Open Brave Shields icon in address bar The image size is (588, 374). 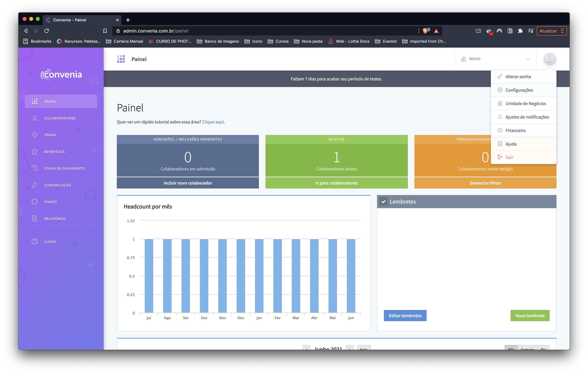click(x=425, y=31)
